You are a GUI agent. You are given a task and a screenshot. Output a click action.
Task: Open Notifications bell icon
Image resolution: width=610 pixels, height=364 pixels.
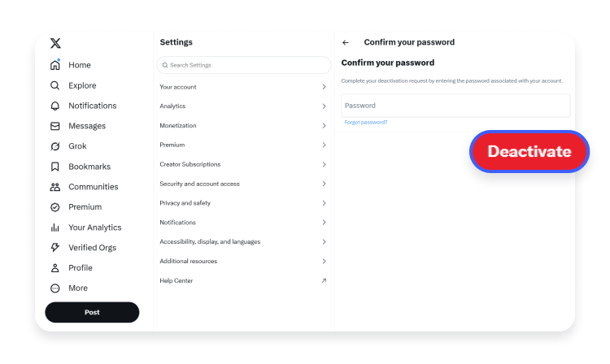55,106
